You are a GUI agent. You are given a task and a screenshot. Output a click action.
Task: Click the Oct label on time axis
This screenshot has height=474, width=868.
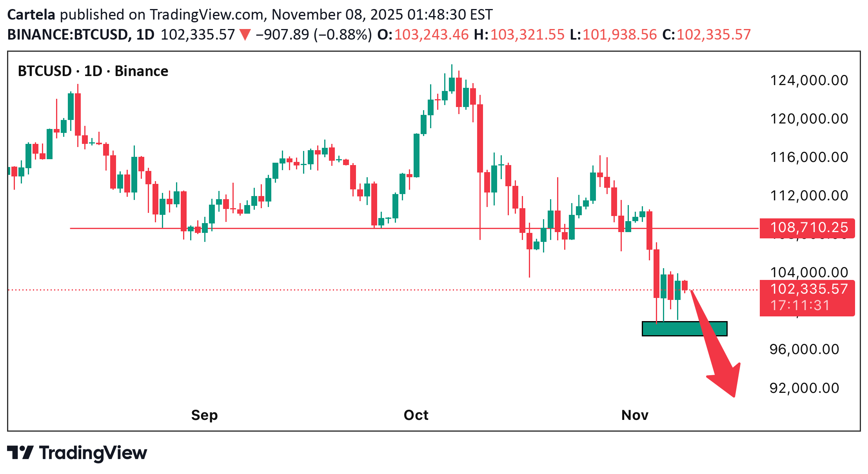[416, 415]
